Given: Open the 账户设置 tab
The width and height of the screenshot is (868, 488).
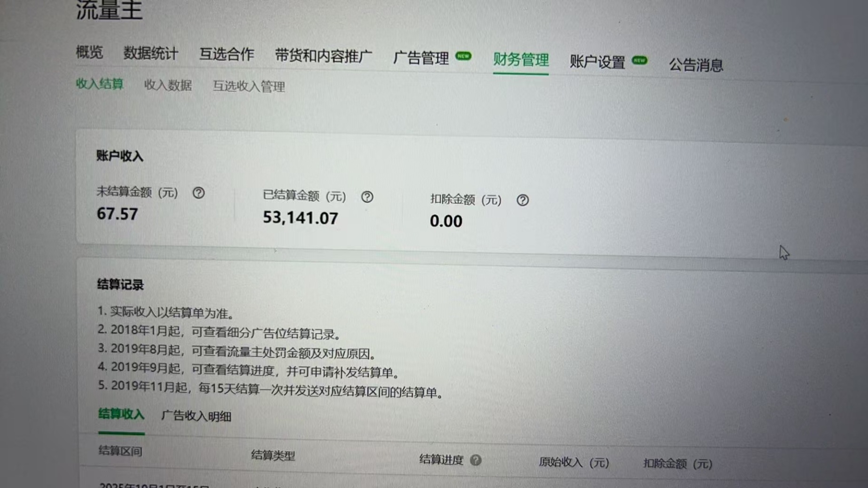Looking at the screenshot, I should point(597,62).
